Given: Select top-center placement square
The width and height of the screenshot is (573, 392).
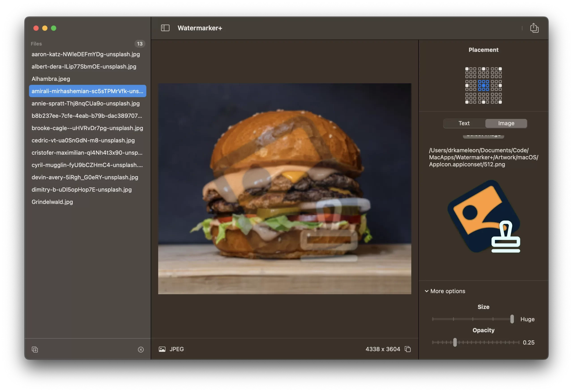Looking at the screenshot, I should (483, 69).
